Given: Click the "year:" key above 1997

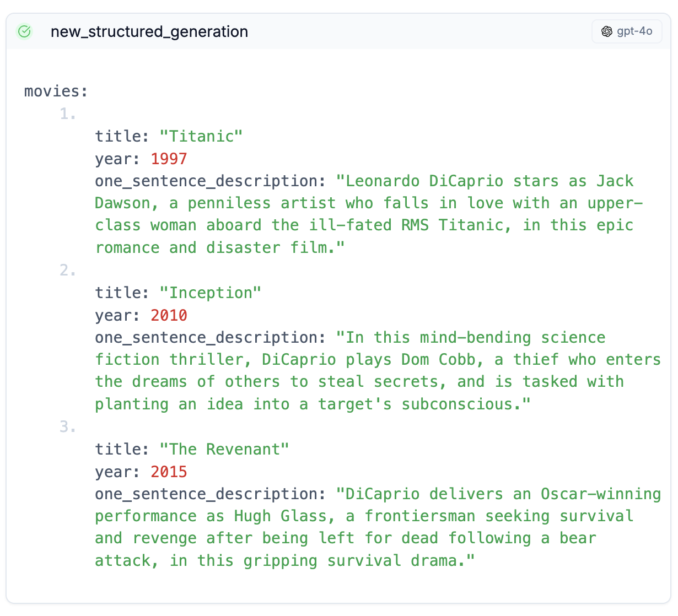Looking at the screenshot, I should (x=118, y=159).
